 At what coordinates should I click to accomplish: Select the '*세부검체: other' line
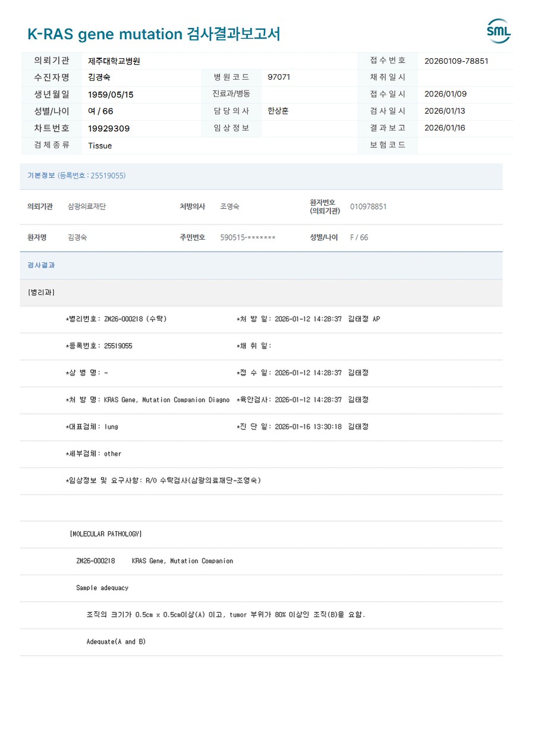coord(93,454)
